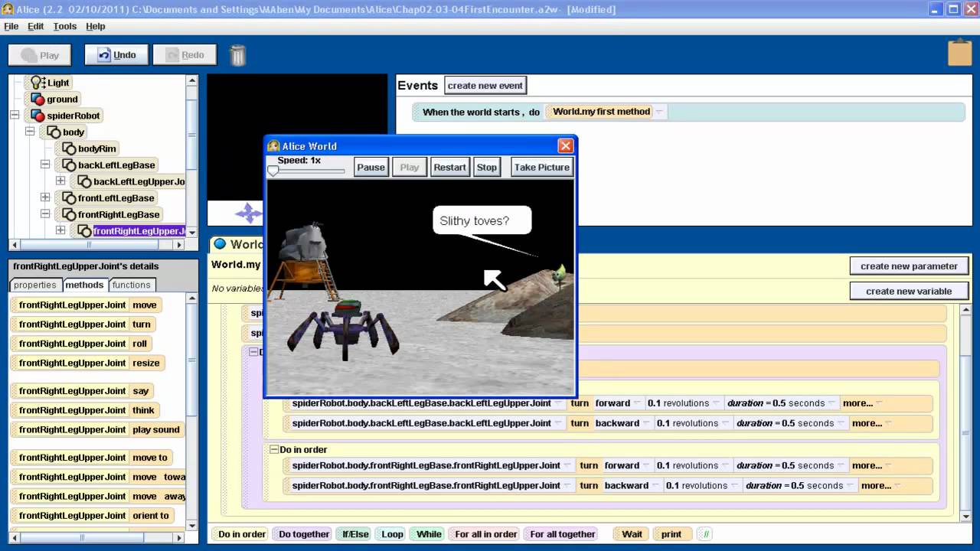Click the frontRightLegUpperJoint think method tile
This screenshot has height=551, width=980.
coord(87,410)
